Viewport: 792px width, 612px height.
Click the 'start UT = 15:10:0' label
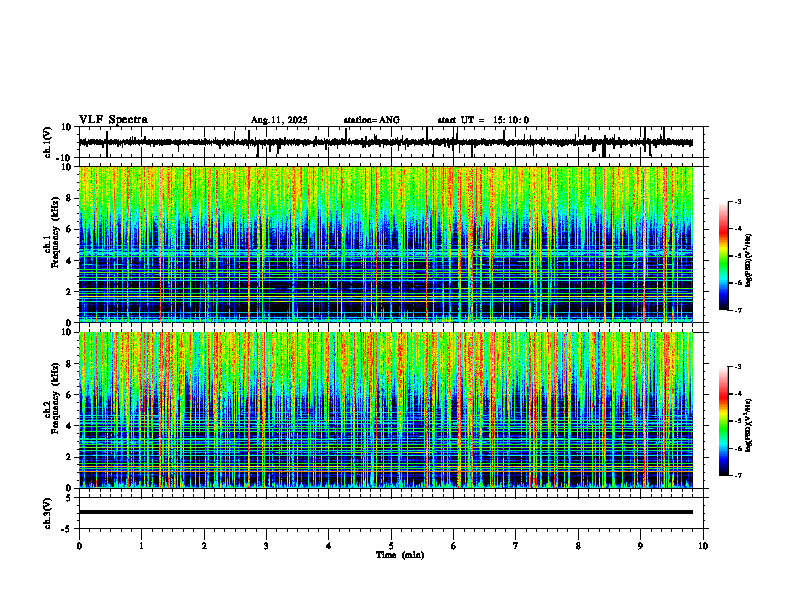click(x=483, y=120)
